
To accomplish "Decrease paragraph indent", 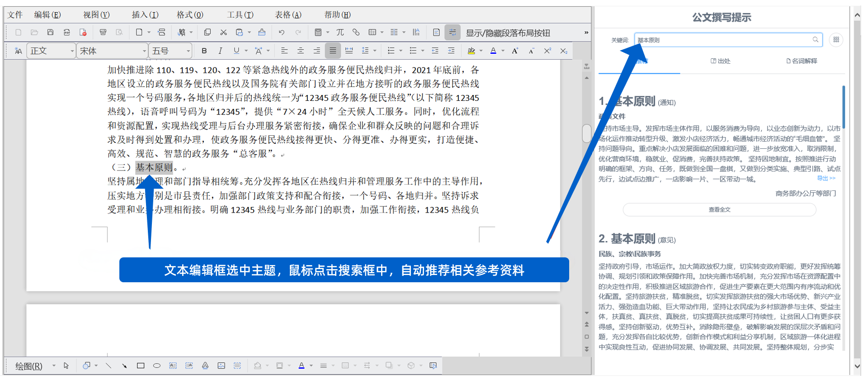I will pyautogui.click(x=435, y=51).
